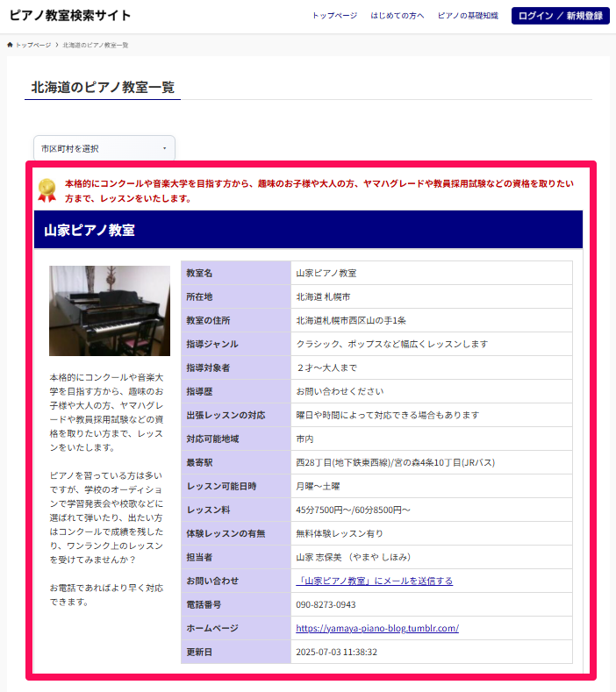616x692 pixels.
Task: Click the lesson fee 45分7500円〜 cell
Action: (x=353, y=510)
